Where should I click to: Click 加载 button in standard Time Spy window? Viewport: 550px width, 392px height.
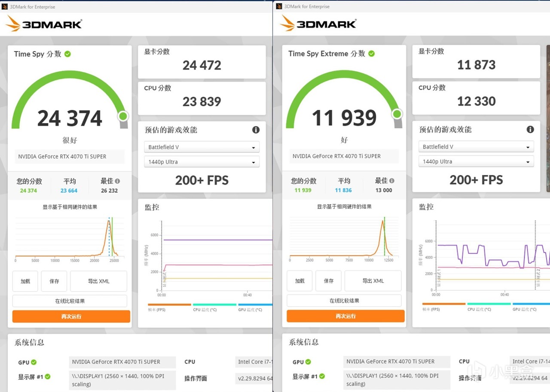tap(25, 281)
